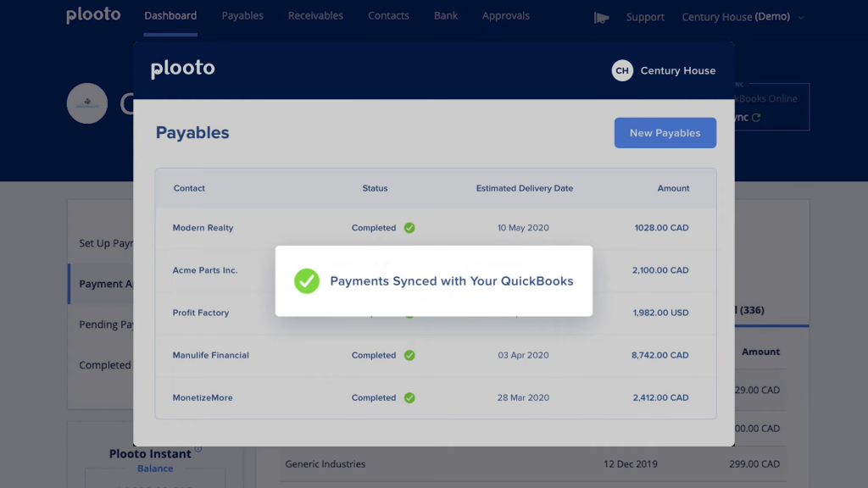
Task: Click Completed status for Manulife Financial
Action: click(374, 355)
